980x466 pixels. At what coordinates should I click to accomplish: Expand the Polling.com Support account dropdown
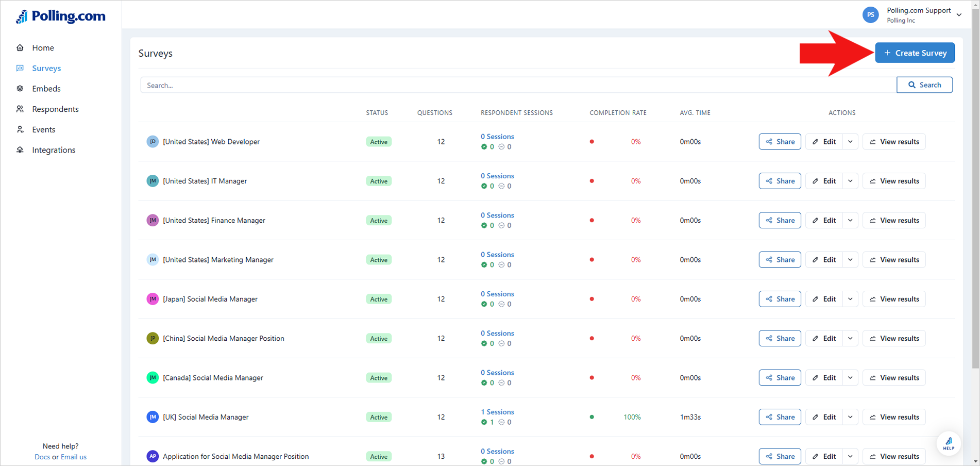[x=959, y=15]
